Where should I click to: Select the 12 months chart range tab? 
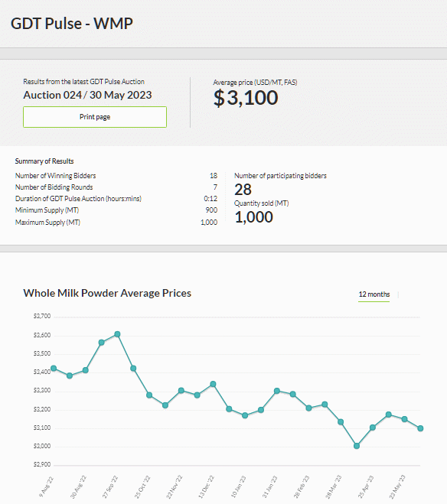tap(374, 294)
